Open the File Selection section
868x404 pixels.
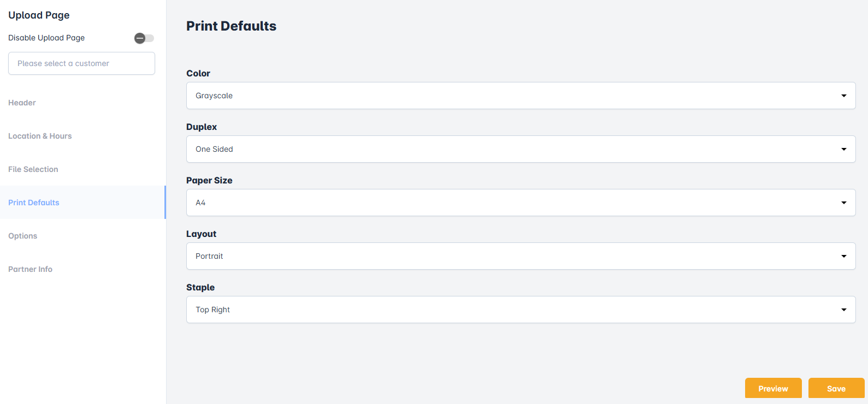point(33,169)
